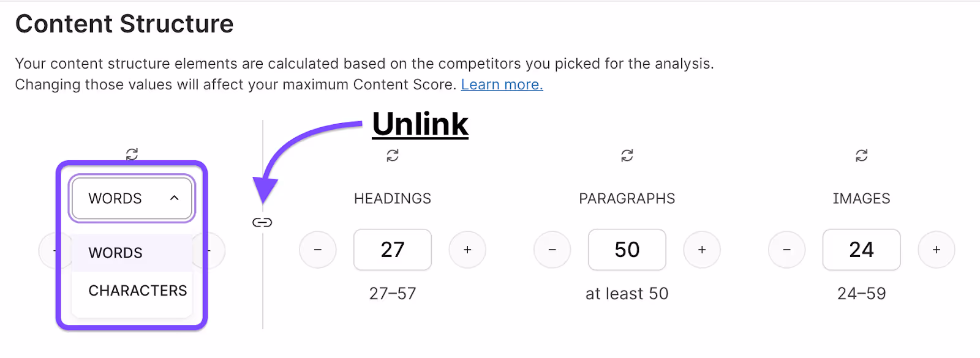Decrease the images count with minus
This screenshot has height=358, width=980.
pos(786,250)
